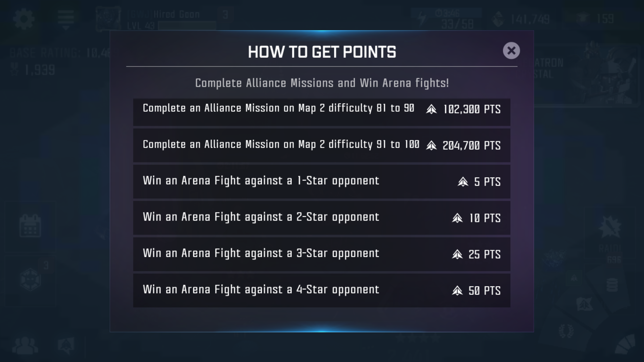Select the Map 2 difficulty 91 to 100 row
The image size is (644, 362).
322,145
